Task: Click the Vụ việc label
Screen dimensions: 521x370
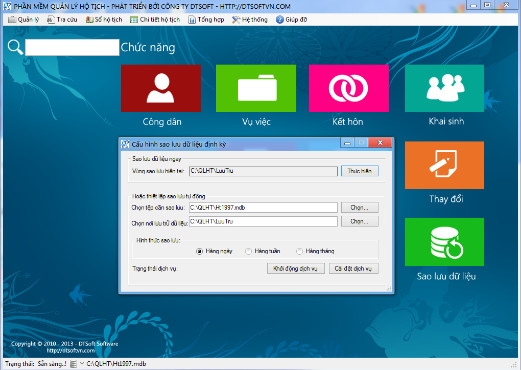Action: (x=256, y=122)
